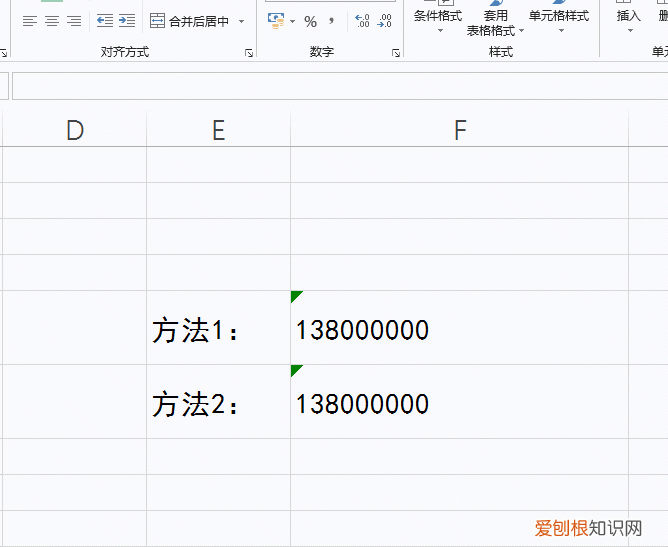Decrease the cell indent
The width and height of the screenshot is (668, 547).
(105, 21)
